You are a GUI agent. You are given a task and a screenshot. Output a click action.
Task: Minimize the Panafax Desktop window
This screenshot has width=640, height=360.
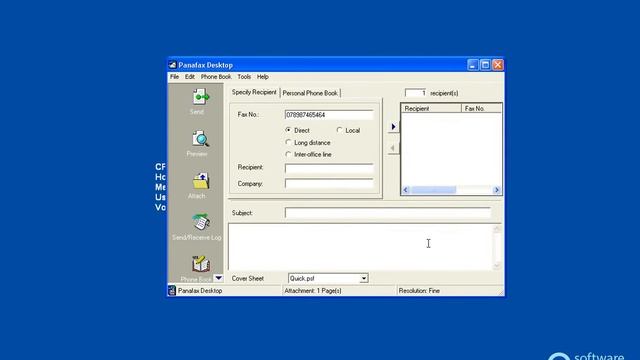pyautogui.click(x=473, y=65)
